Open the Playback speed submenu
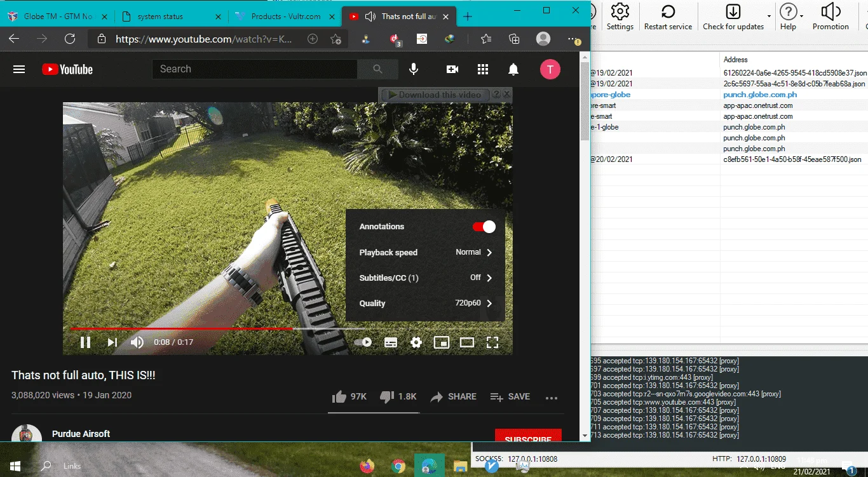The width and height of the screenshot is (868, 477). [x=426, y=252]
